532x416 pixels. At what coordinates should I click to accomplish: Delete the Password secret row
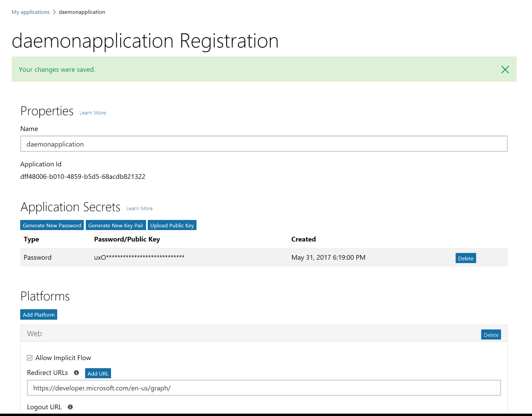click(466, 258)
